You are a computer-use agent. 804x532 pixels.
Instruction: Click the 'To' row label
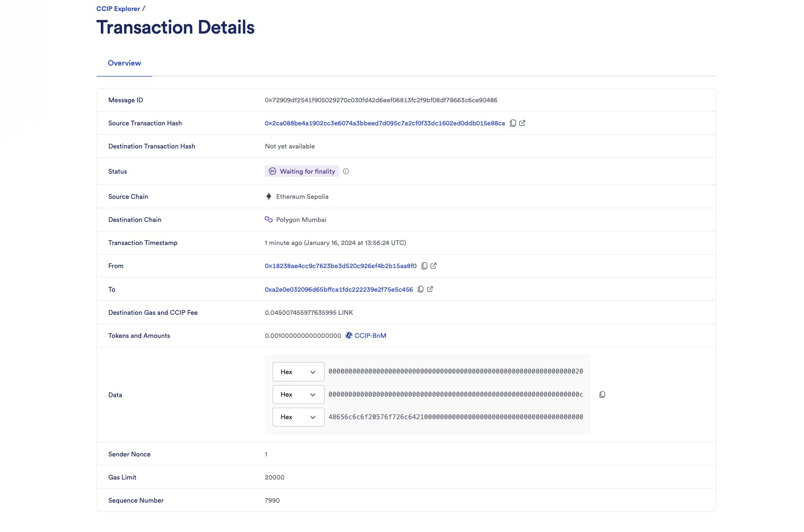click(x=112, y=290)
